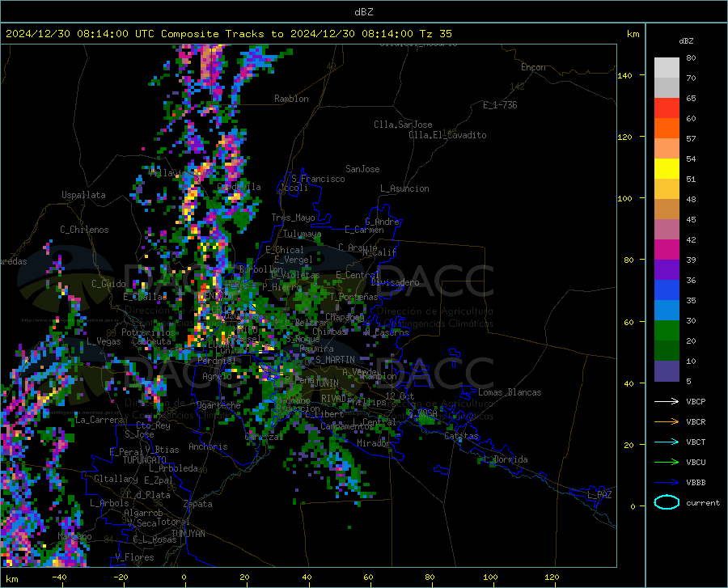
Task: Click the Tres_Mayo map label
Action: coord(293,218)
